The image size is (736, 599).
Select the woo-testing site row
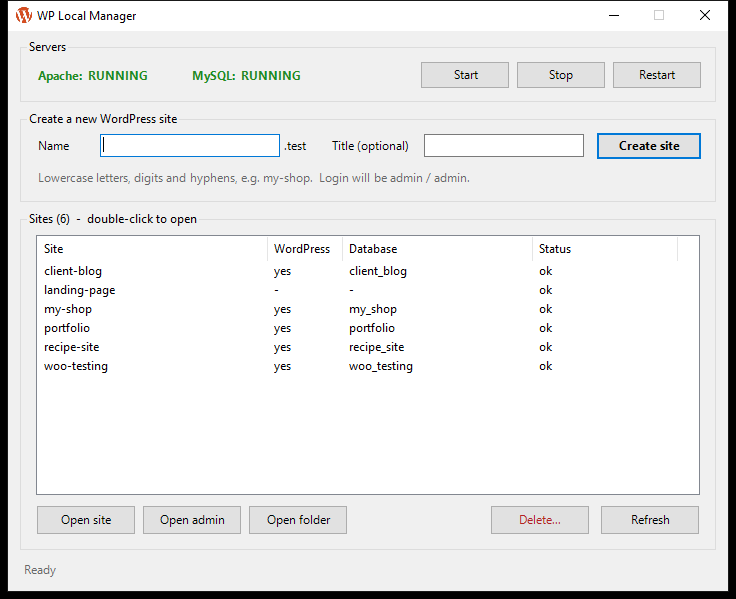click(368, 366)
